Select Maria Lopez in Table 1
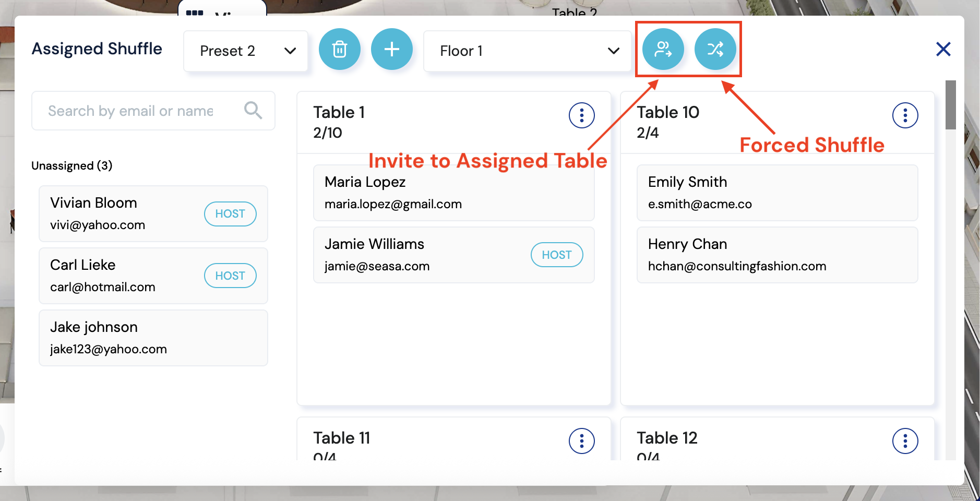Image resolution: width=980 pixels, height=501 pixels. point(453,193)
